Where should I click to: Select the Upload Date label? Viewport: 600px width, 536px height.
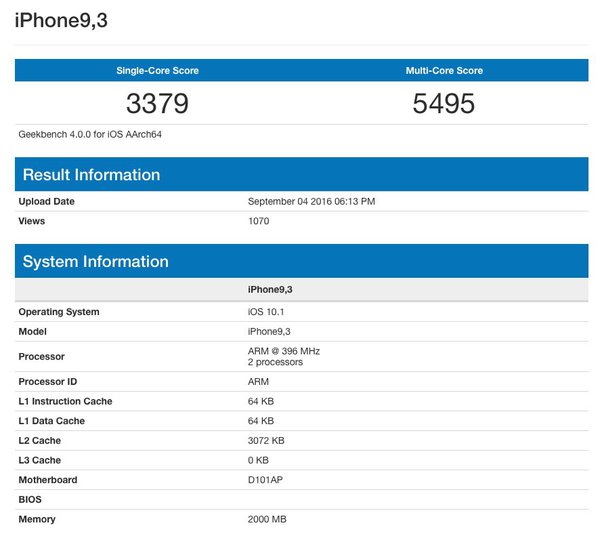(x=47, y=201)
